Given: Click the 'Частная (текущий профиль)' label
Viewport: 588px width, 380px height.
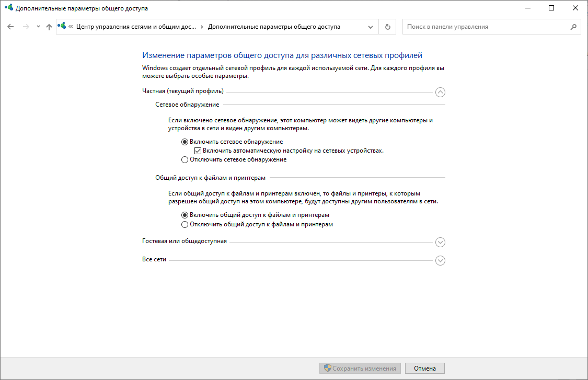Looking at the screenshot, I should tap(182, 91).
